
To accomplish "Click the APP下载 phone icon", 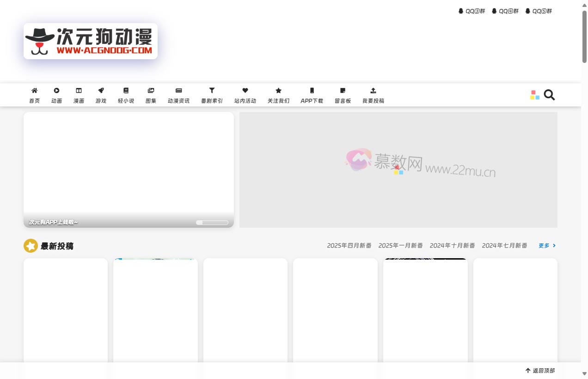I will click(312, 91).
